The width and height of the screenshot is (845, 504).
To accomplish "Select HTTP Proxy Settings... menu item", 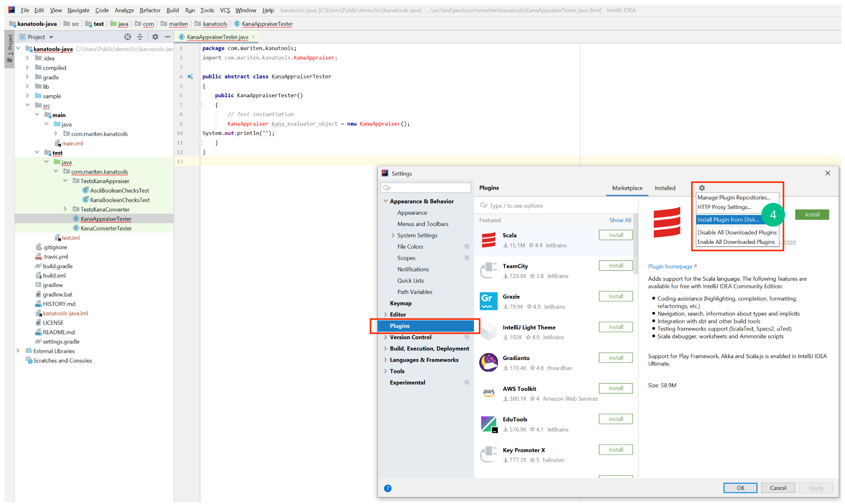I will pyautogui.click(x=724, y=207).
